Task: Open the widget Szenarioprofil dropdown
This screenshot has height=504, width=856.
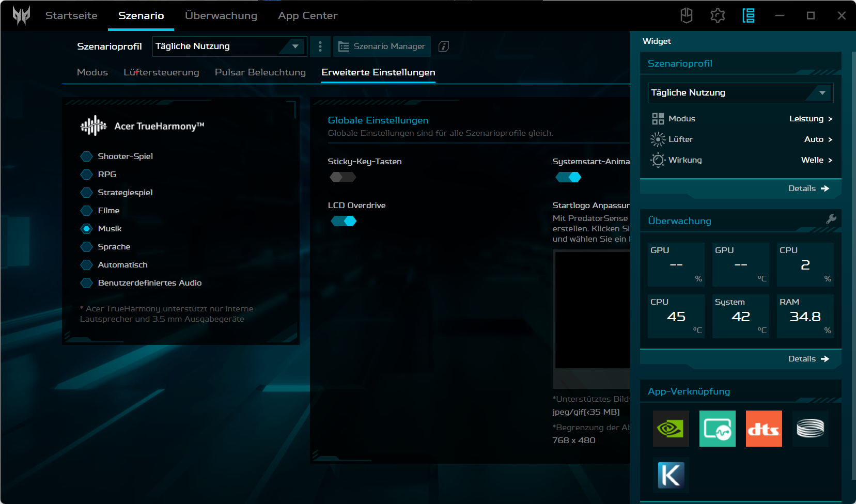Action: click(x=740, y=93)
